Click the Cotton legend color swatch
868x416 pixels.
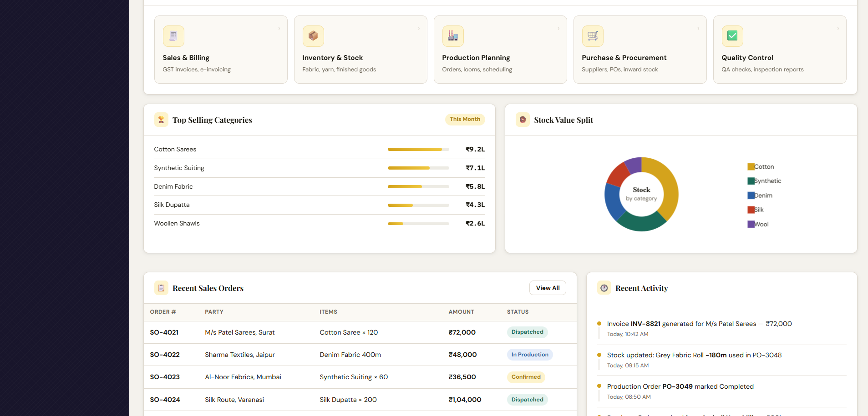coord(751,167)
